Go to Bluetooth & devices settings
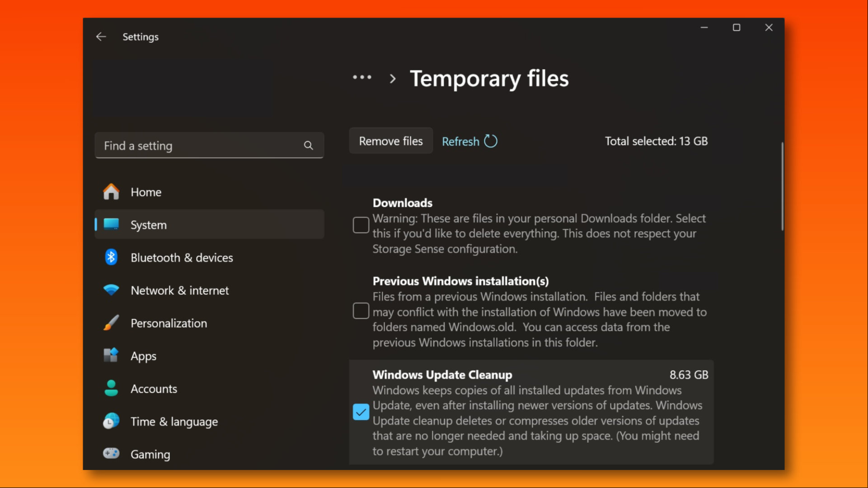 (x=209, y=257)
